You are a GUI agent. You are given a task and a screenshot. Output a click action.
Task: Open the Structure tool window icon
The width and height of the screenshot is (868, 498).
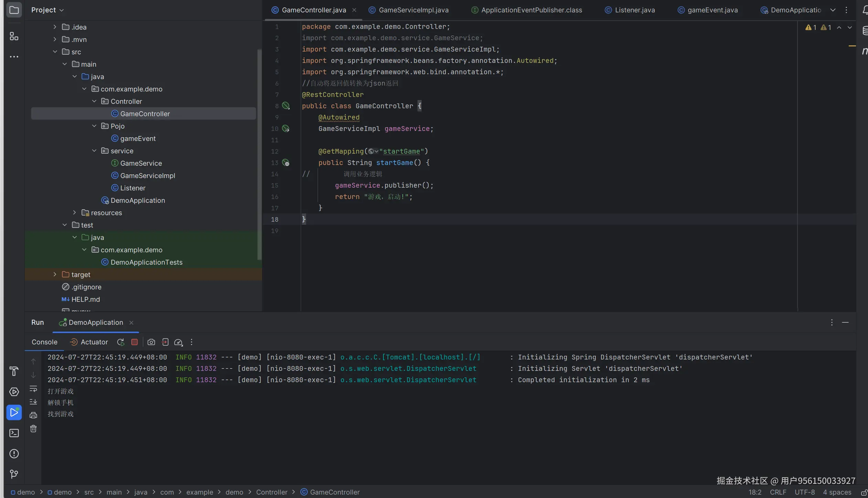click(x=14, y=36)
